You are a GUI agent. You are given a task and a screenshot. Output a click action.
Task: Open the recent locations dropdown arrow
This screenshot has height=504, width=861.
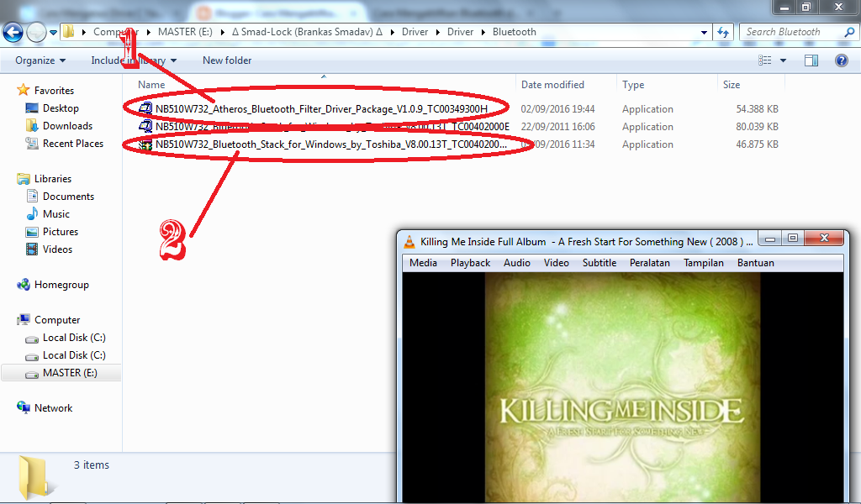[53, 33]
